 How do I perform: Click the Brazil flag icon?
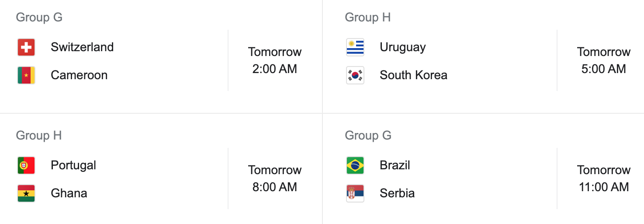pyautogui.click(x=355, y=165)
